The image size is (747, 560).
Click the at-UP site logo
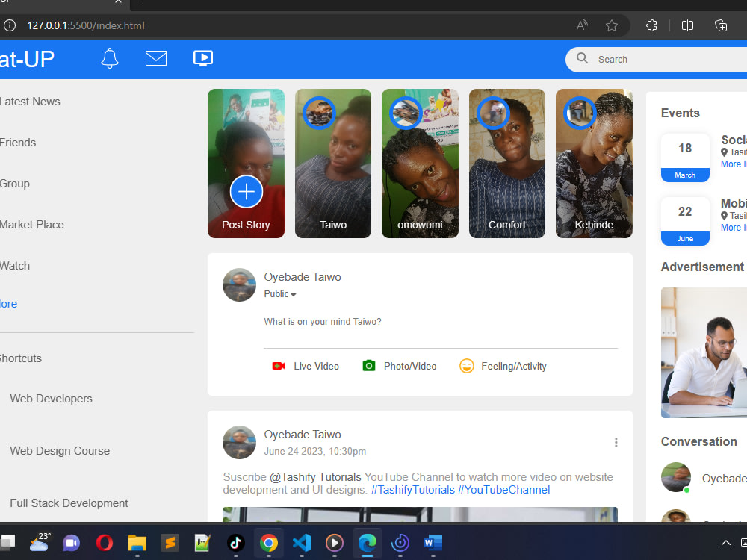[x=27, y=60]
